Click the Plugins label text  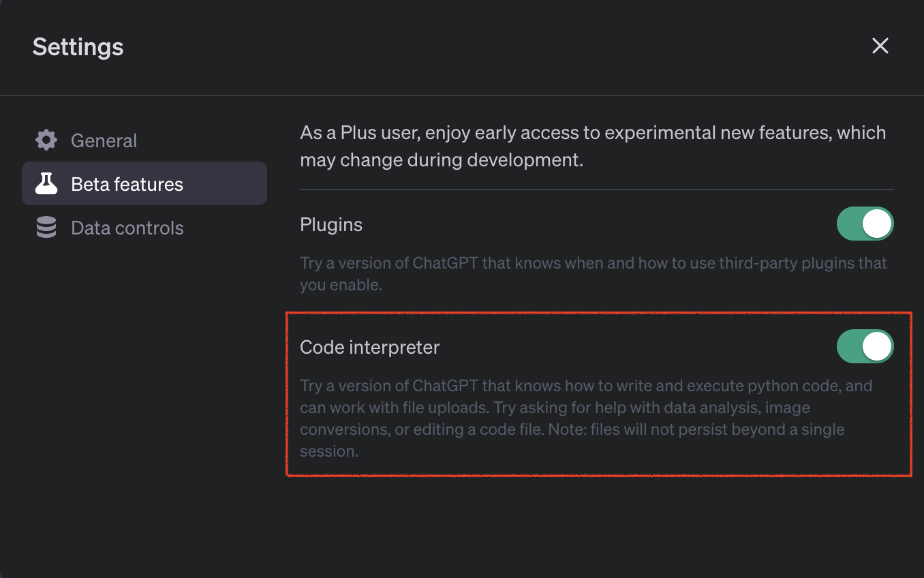pos(331,224)
